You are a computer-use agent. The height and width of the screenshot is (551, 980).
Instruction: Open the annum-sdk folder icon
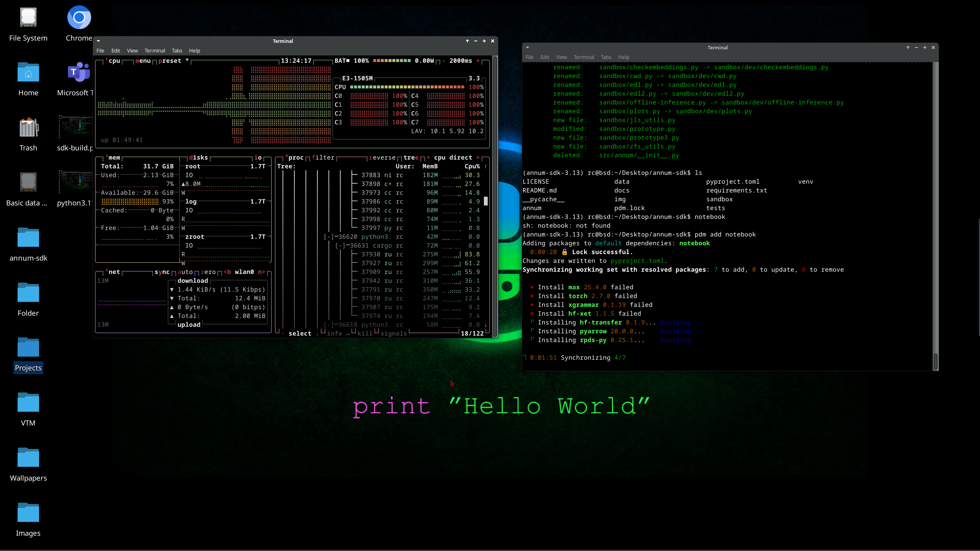pyautogui.click(x=28, y=238)
